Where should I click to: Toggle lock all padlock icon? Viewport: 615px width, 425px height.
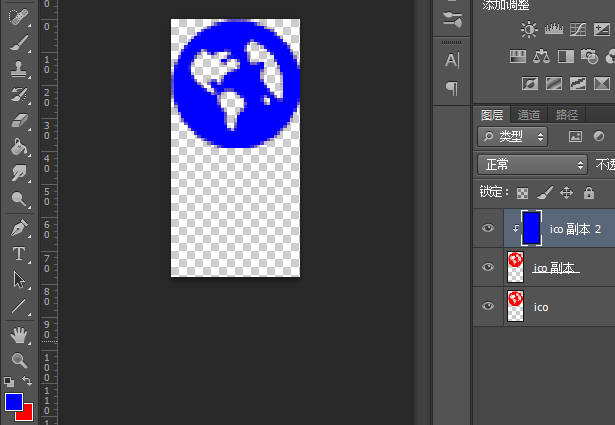[x=589, y=193]
